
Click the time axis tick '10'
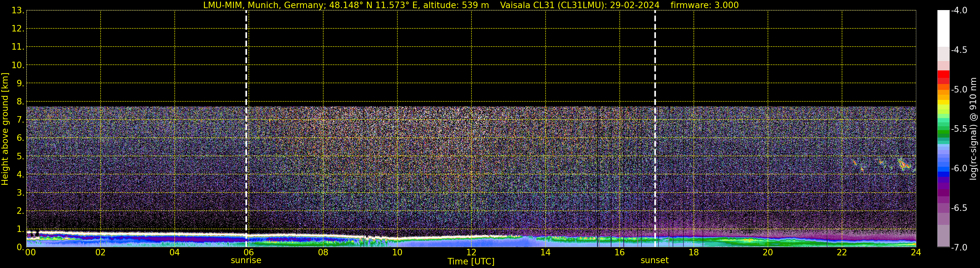click(x=397, y=252)
